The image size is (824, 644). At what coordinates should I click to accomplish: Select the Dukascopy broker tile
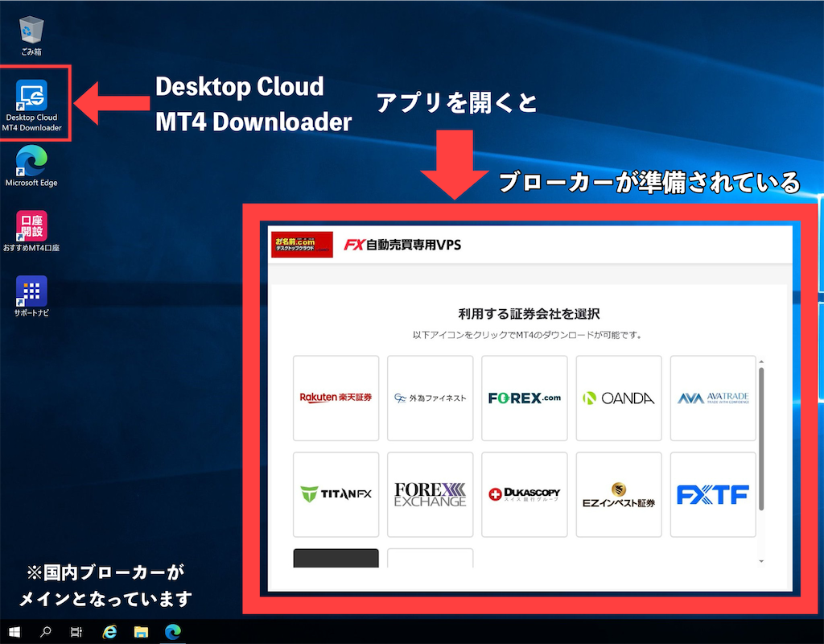(x=525, y=494)
